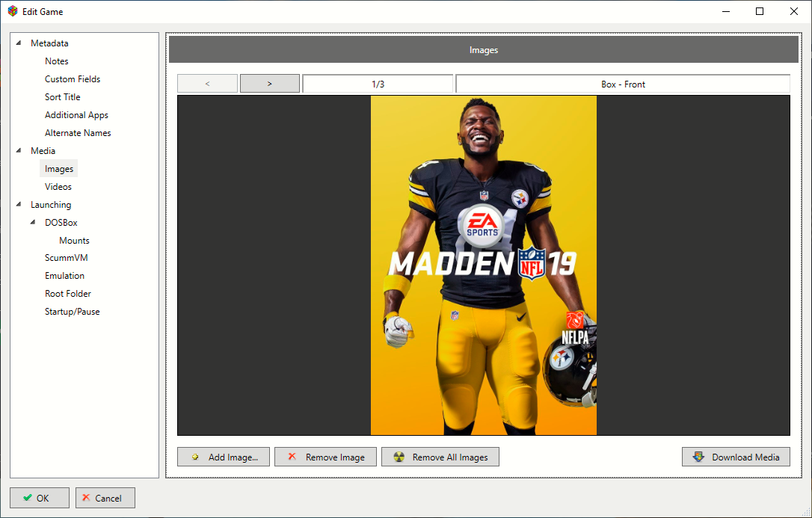Click the Add Image... button
Screen dimensions: 812x518
(224, 457)
